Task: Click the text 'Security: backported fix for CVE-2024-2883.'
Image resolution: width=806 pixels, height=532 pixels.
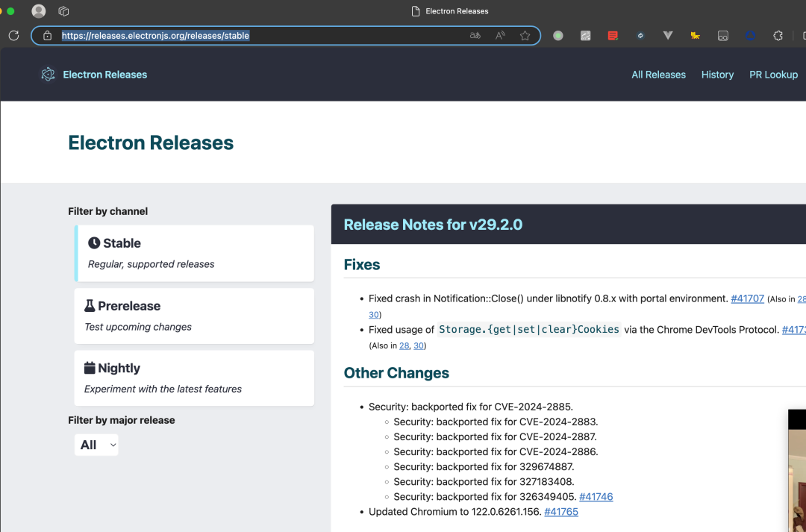Action: [x=496, y=422]
